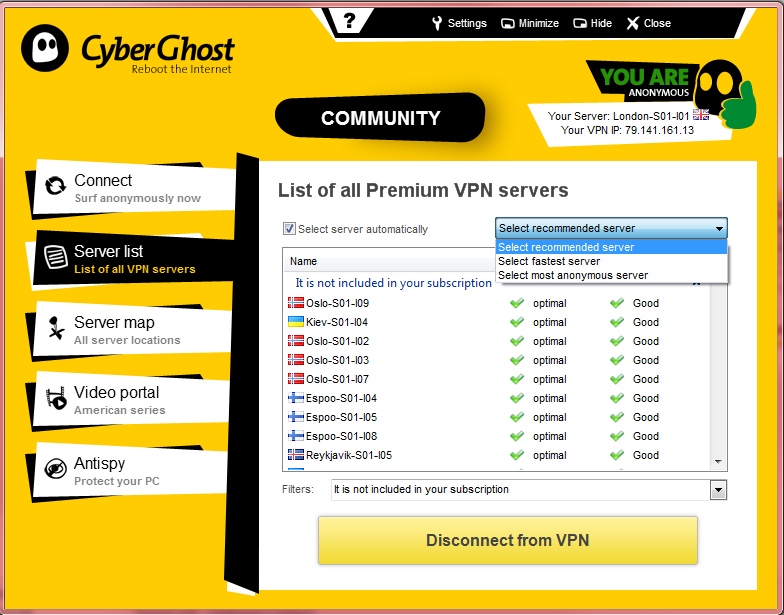Click the Video portal film icon
This screenshot has height=615, width=784.
(56, 398)
